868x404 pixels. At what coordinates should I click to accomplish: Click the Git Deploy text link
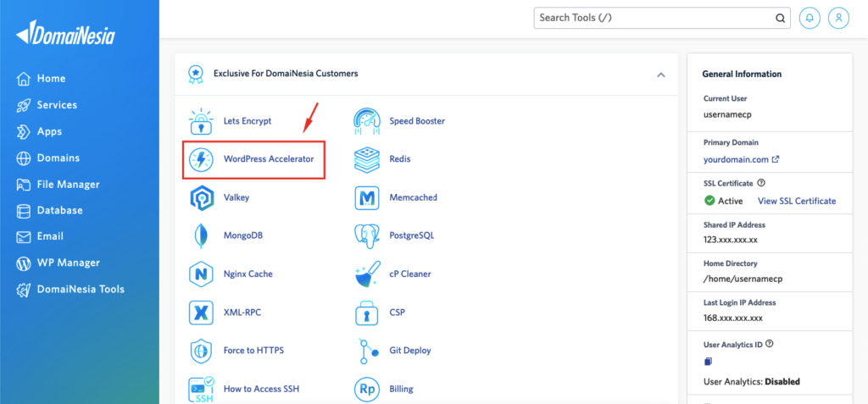click(410, 351)
